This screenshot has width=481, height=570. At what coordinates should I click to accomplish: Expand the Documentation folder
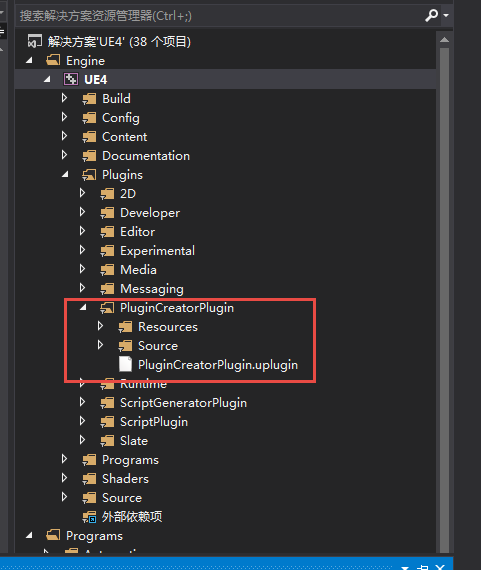[64, 155]
